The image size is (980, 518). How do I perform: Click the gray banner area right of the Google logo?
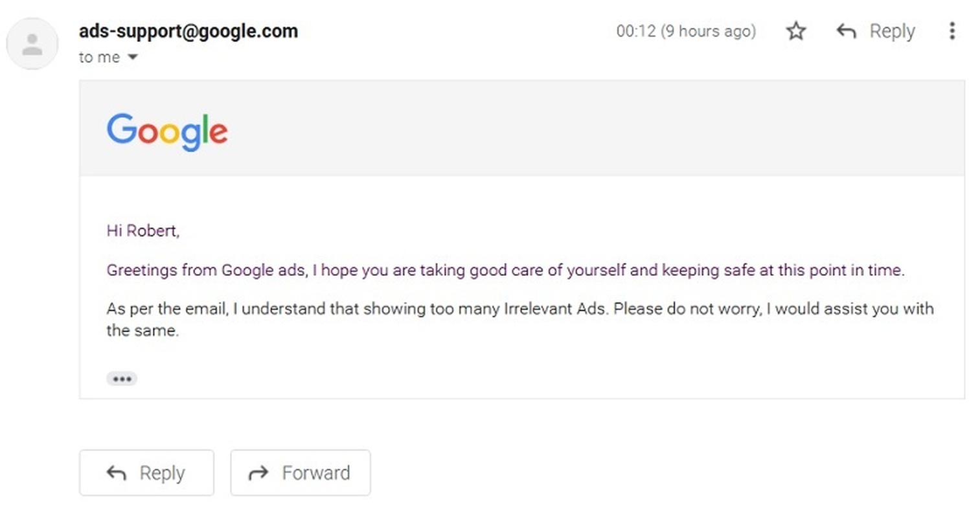[583, 129]
